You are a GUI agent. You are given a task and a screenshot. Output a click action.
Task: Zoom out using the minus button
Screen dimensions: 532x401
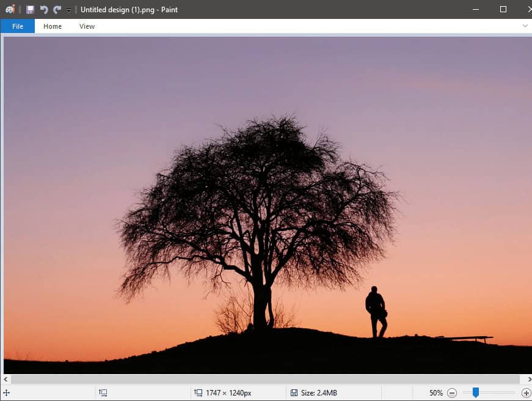pos(451,393)
